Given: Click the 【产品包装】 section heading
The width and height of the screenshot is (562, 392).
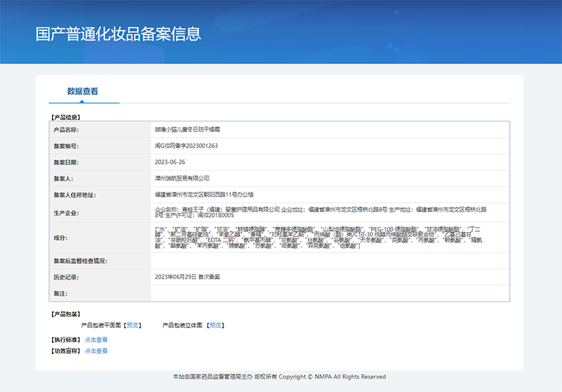Looking at the screenshot, I should tap(65, 314).
